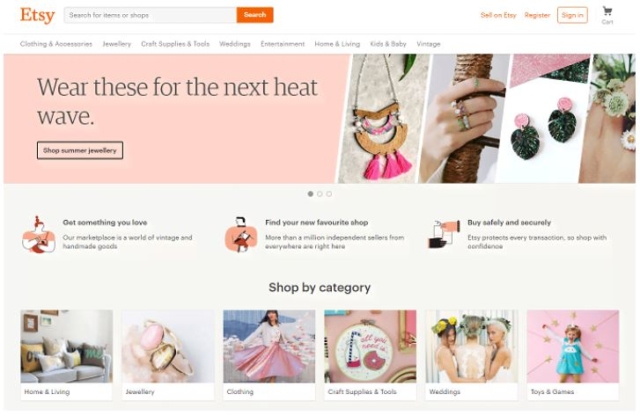Switch to the second carousel slide dot

pyautogui.click(x=320, y=194)
